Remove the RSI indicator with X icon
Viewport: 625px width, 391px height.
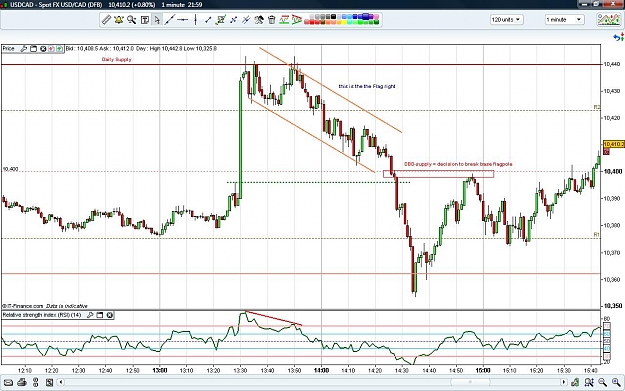[x=110, y=315]
